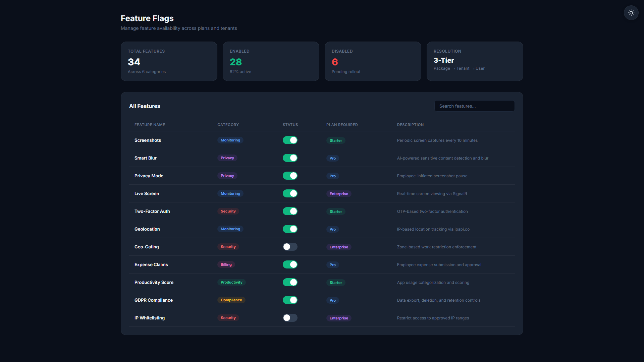The image size is (644, 362).
Task: Focus the Search features input box
Action: tap(474, 106)
